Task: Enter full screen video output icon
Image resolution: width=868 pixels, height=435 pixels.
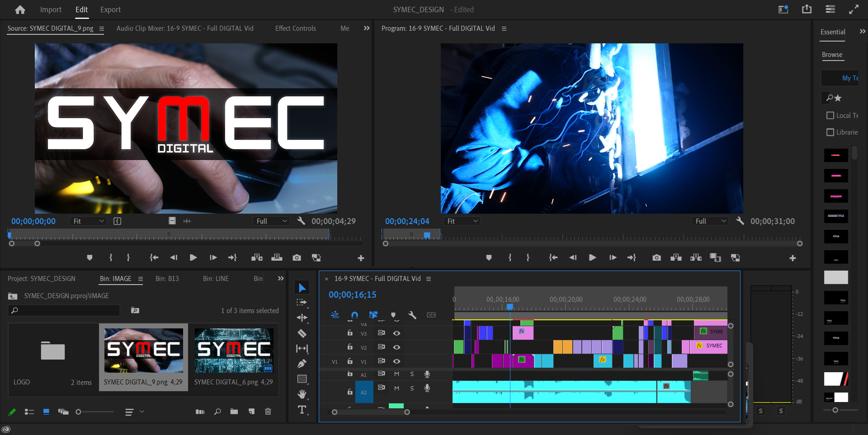Action: click(854, 9)
